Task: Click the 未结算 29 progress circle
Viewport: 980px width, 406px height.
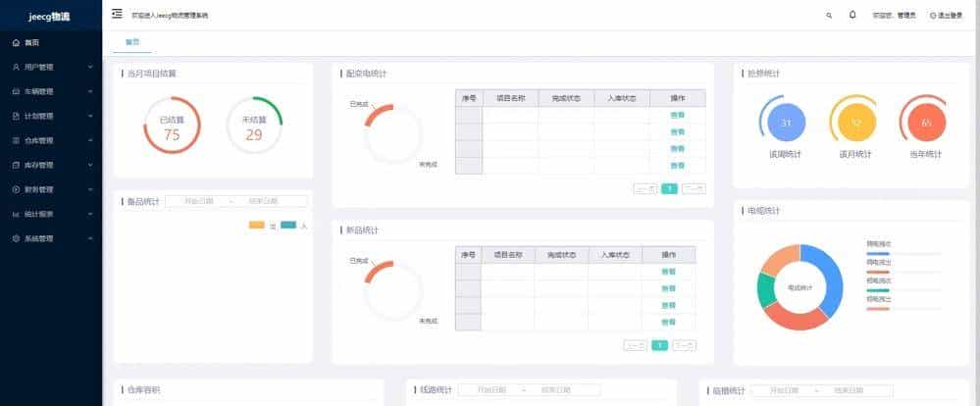Action: (x=254, y=125)
